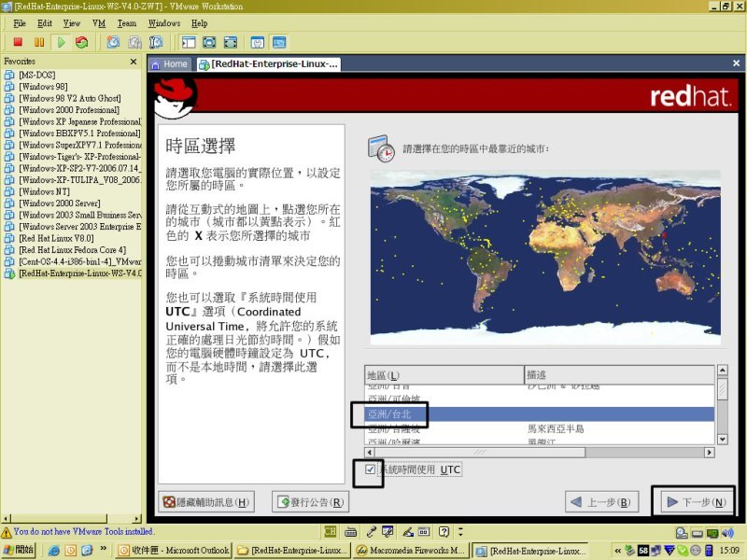The height and width of the screenshot is (560, 747).
Task: Select the RedHat-Enterprise-Linux VM tab
Action: [x=269, y=64]
